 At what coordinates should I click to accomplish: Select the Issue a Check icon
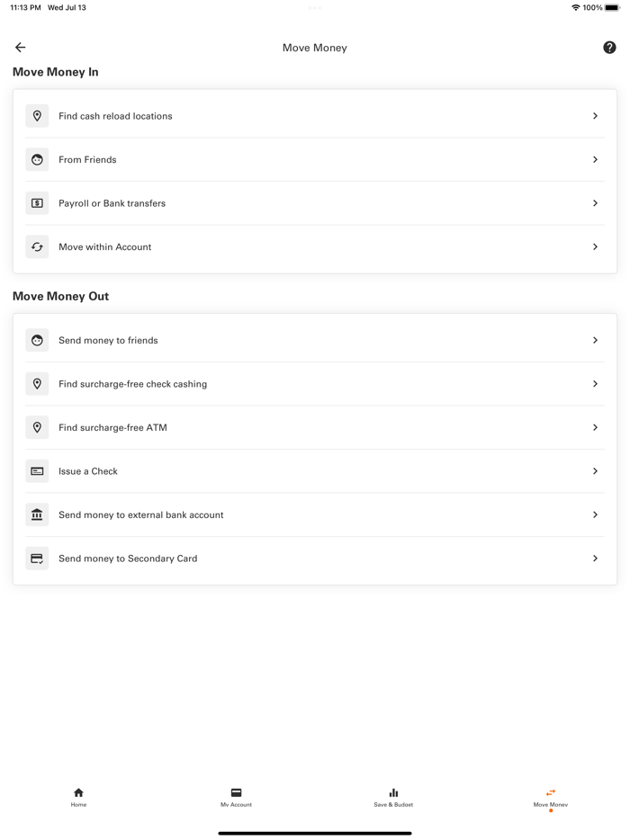(x=37, y=470)
